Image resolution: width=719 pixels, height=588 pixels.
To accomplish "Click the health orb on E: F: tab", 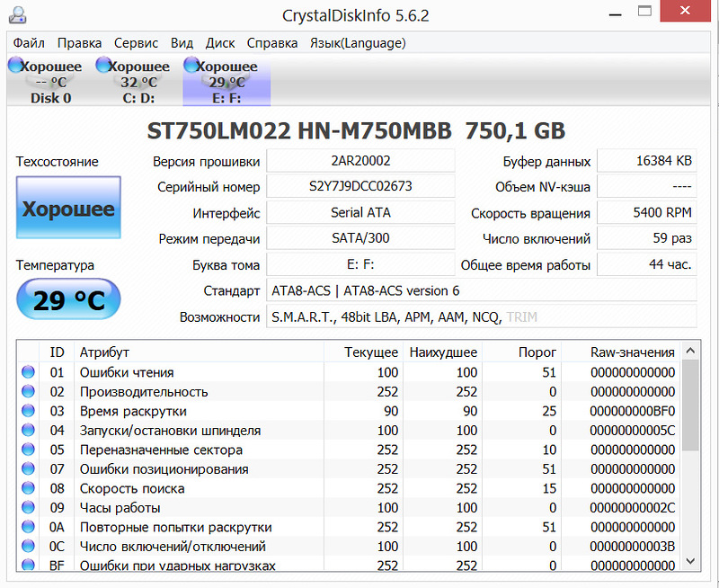I will 191,65.
